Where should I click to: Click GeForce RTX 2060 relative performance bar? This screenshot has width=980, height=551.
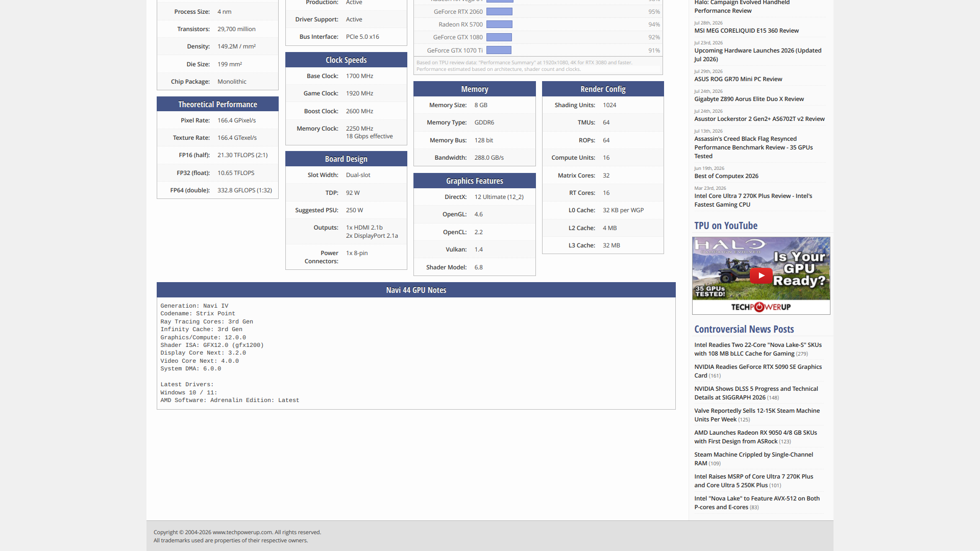point(499,12)
